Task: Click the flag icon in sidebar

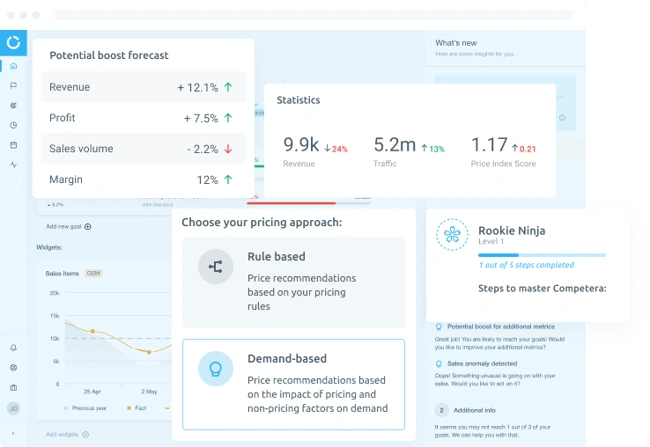Action: click(13, 85)
